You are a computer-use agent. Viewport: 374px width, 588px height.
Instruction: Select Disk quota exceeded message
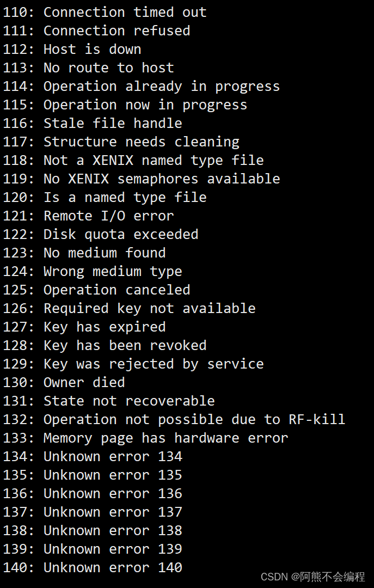point(121,234)
